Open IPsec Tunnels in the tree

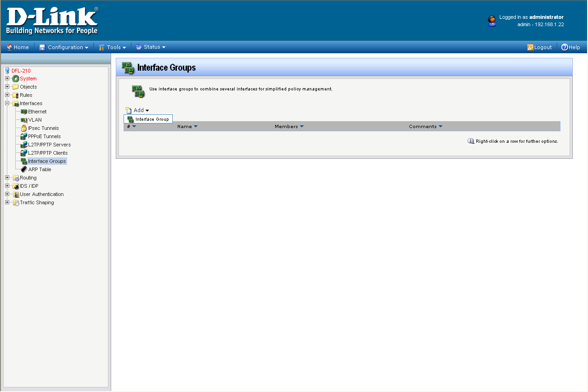(x=43, y=129)
